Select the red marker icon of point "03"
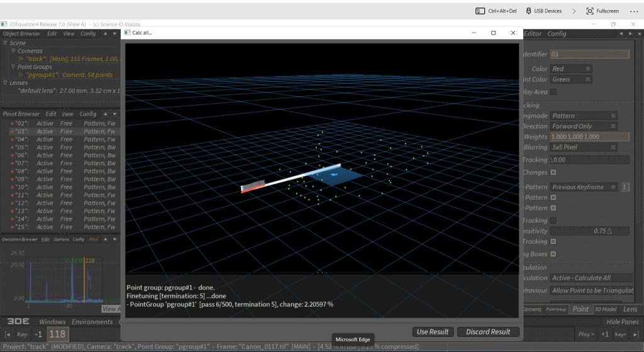 coord(13,132)
